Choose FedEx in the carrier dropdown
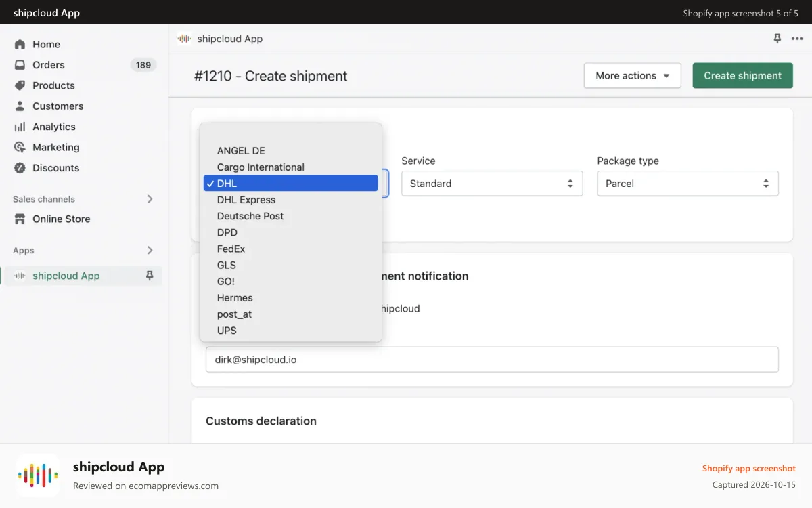Image resolution: width=812 pixels, height=508 pixels. 291,249
